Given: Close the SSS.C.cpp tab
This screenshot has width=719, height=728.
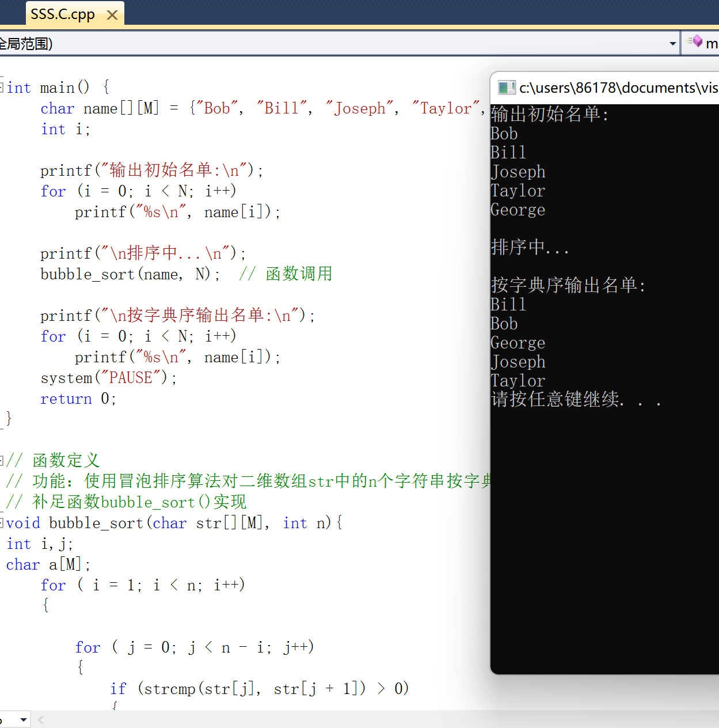Looking at the screenshot, I should click(112, 15).
